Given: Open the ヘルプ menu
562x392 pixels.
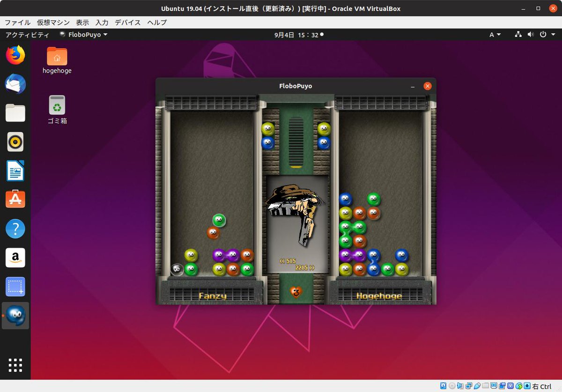Looking at the screenshot, I should (156, 22).
